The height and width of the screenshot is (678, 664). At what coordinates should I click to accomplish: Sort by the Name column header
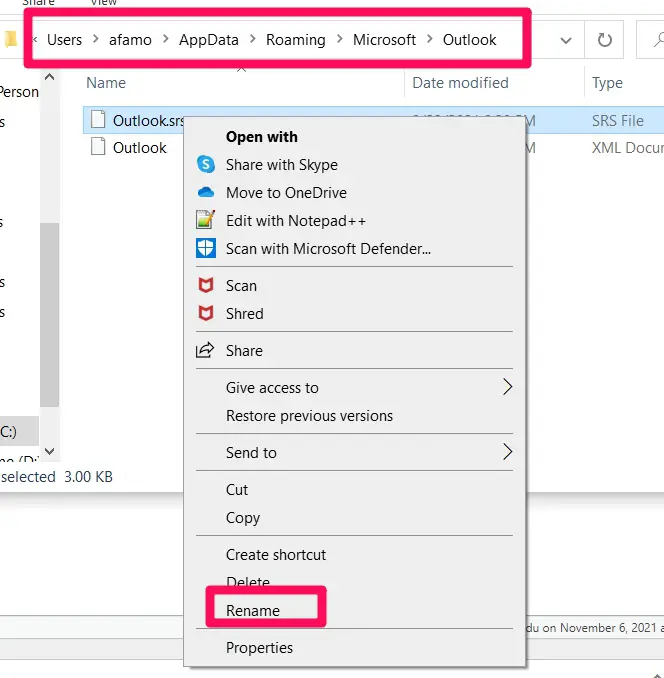pos(106,82)
